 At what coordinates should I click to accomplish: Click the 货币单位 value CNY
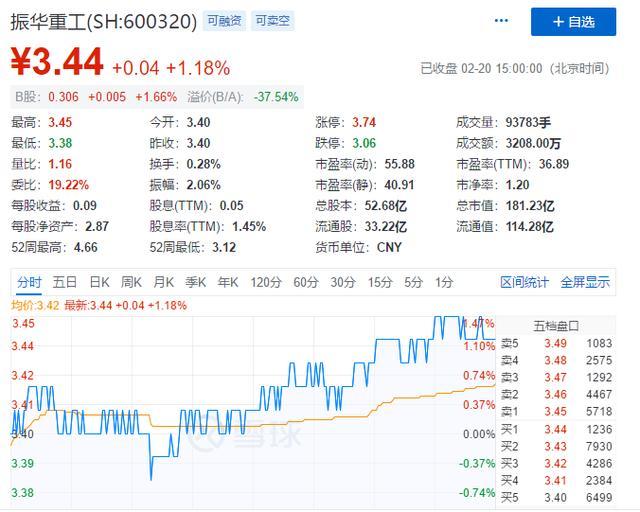pyautogui.click(x=389, y=247)
